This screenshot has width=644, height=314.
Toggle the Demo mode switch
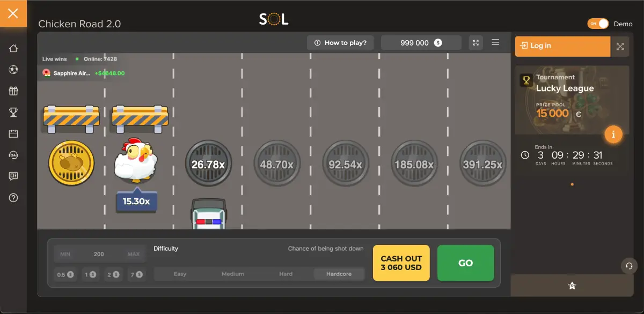tap(597, 24)
